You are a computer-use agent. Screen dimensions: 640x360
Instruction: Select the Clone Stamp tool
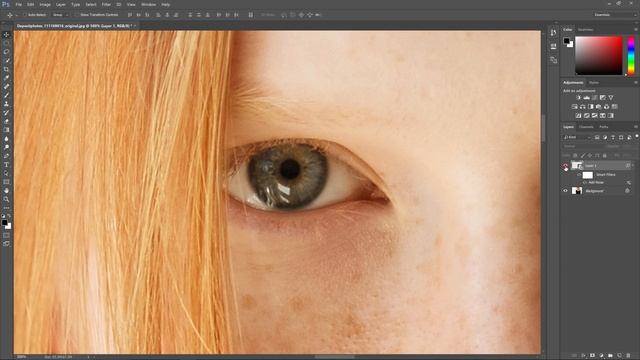(6, 104)
